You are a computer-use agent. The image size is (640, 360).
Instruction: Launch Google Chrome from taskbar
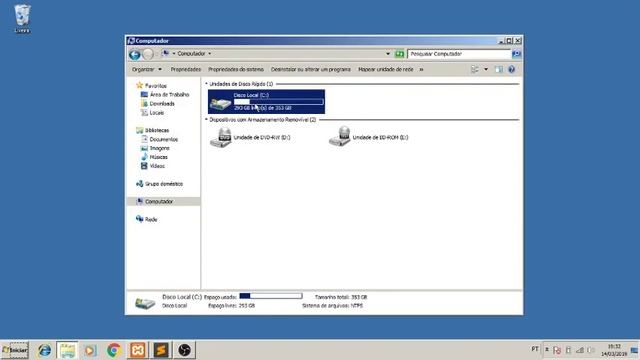(114, 350)
